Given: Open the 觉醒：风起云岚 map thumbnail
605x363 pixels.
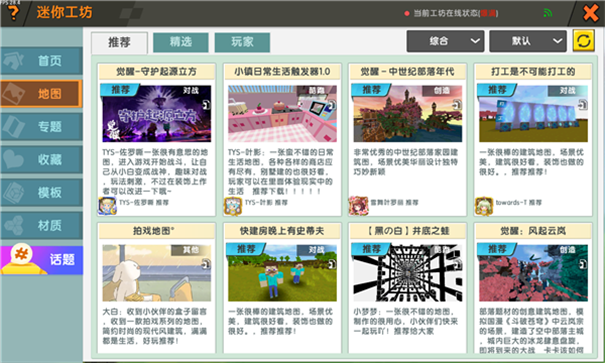Looking at the screenshot, I should coord(534,273).
